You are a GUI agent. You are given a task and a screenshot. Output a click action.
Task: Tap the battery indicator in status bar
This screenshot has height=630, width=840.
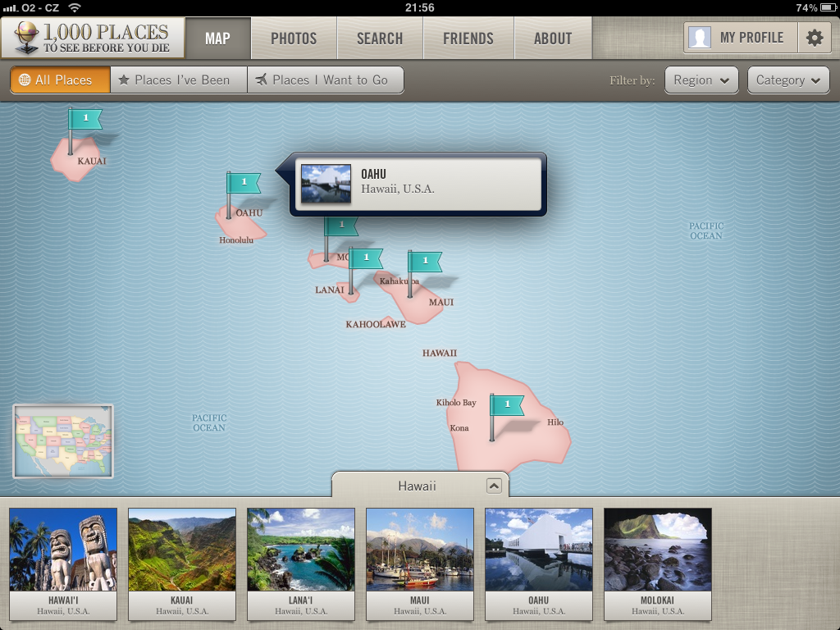pos(828,7)
